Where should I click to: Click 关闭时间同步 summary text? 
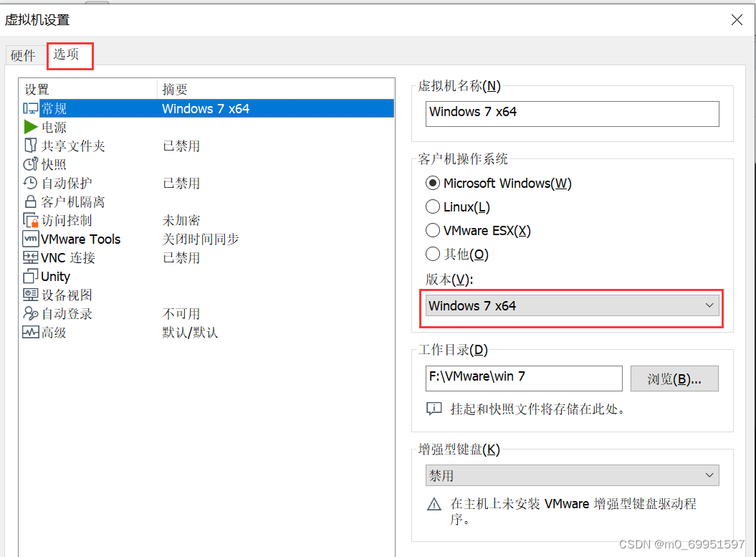[x=201, y=239]
